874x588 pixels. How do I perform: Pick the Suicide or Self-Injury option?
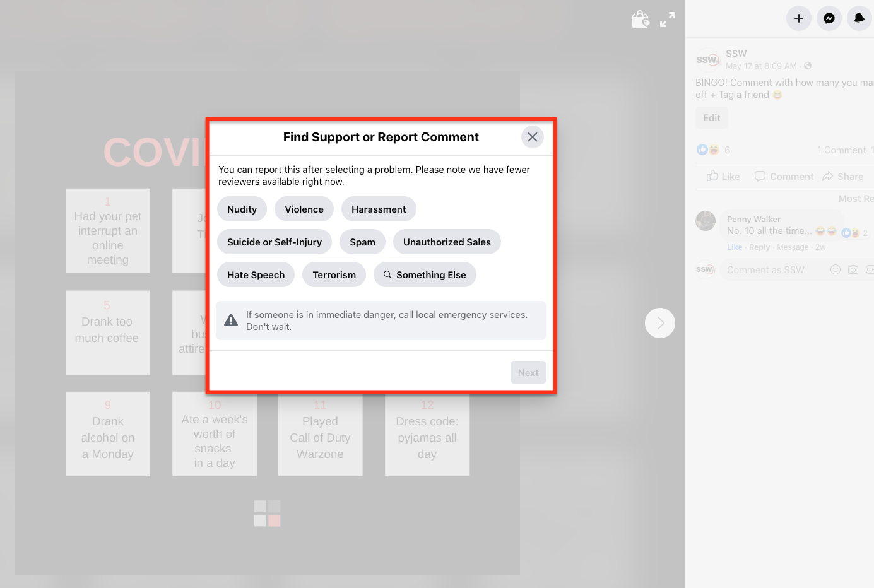[275, 242]
